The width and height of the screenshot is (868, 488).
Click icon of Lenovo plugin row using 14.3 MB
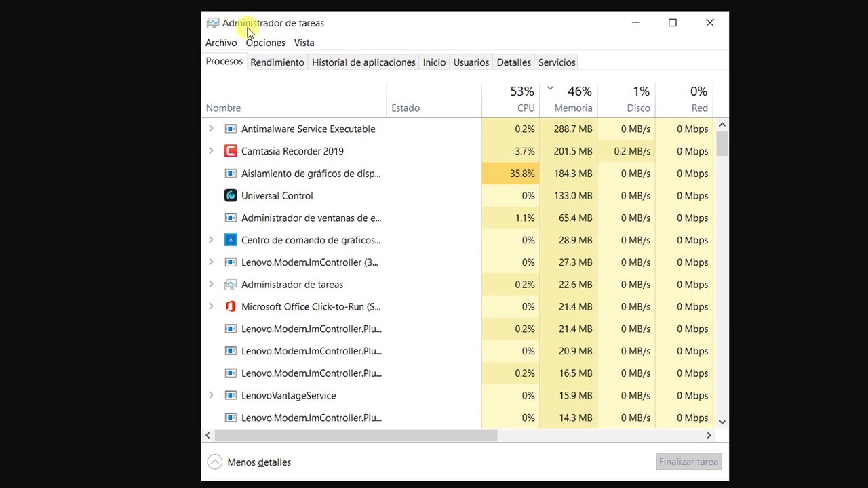(231, 418)
